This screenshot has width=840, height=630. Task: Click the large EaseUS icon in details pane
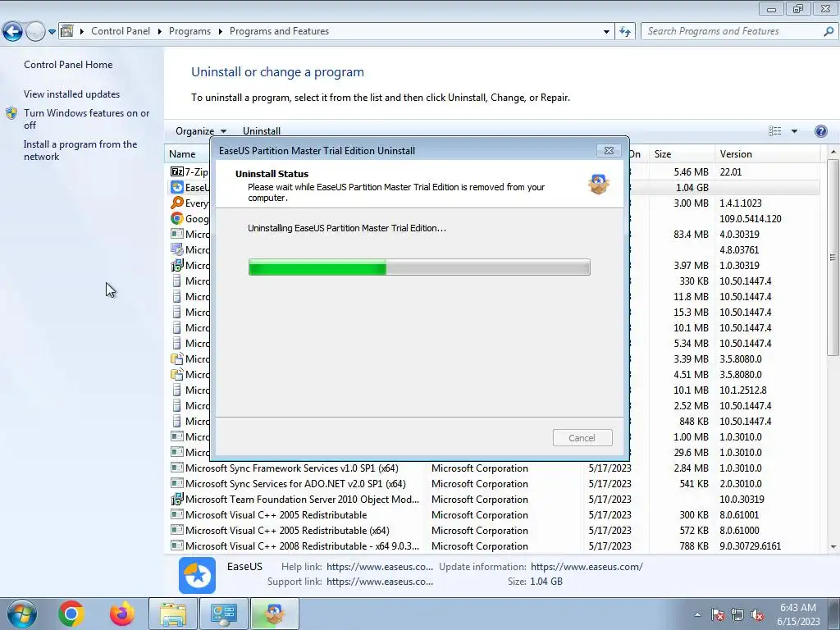click(197, 575)
